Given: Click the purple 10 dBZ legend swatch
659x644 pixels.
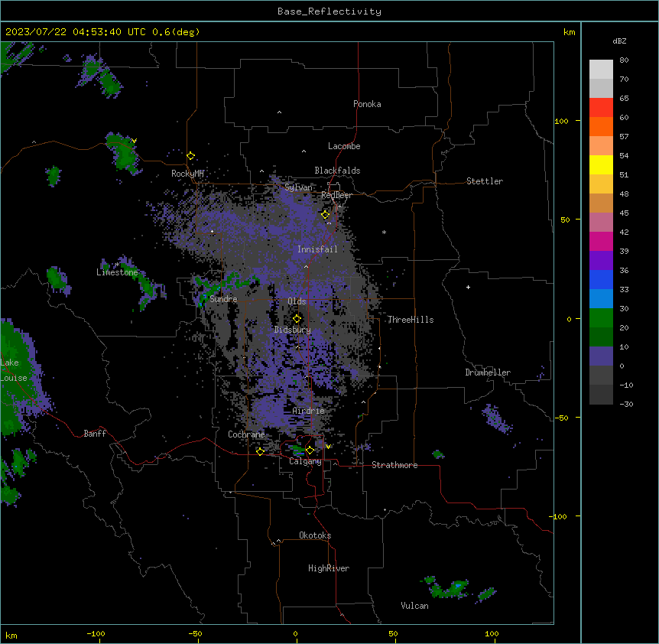Looking at the screenshot, I should point(601,356).
